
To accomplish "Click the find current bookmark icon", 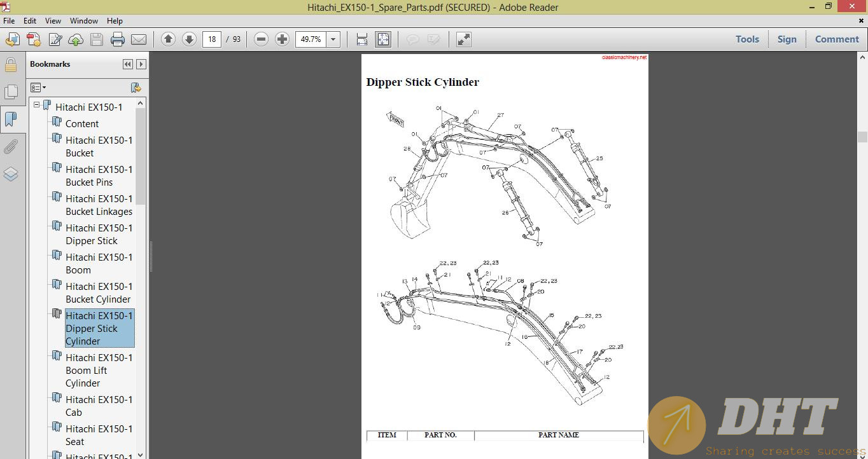I will [x=136, y=88].
